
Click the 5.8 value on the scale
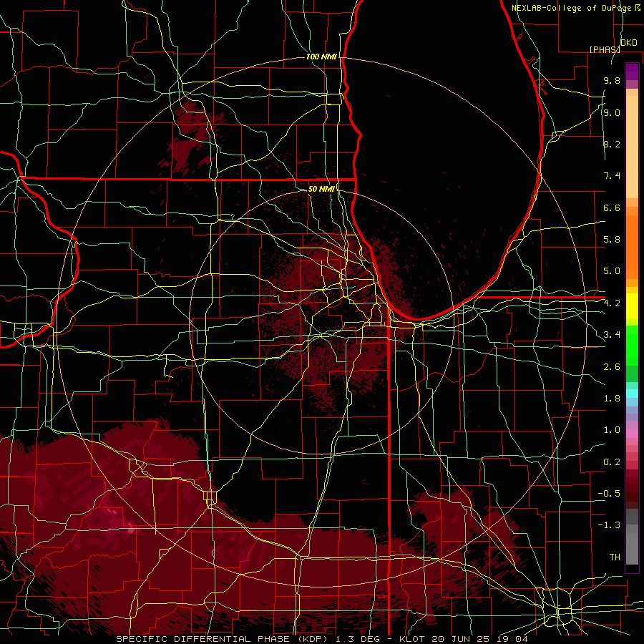pos(612,240)
